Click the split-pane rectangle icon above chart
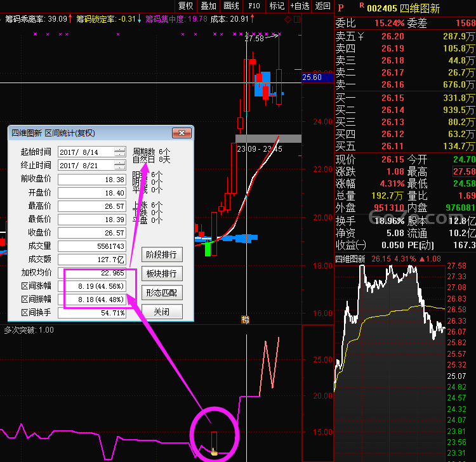The width and height of the screenshot is (476, 462). pyautogui.click(x=297, y=20)
